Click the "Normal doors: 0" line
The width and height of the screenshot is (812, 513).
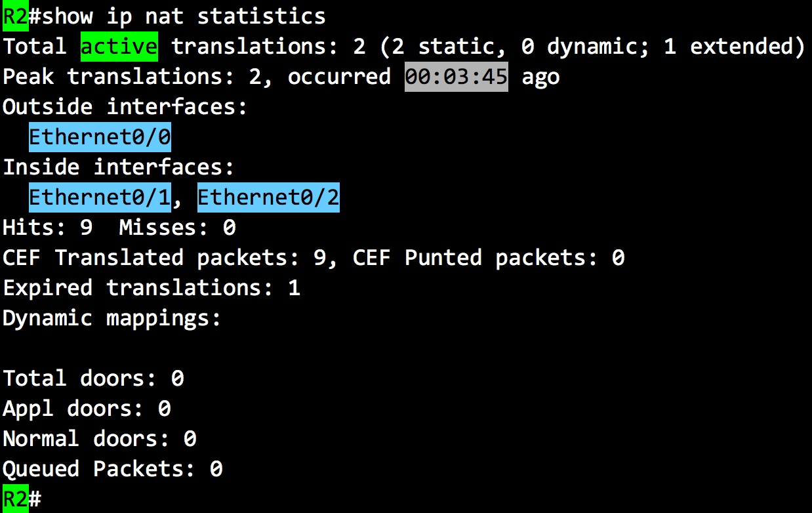coord(100,439)
